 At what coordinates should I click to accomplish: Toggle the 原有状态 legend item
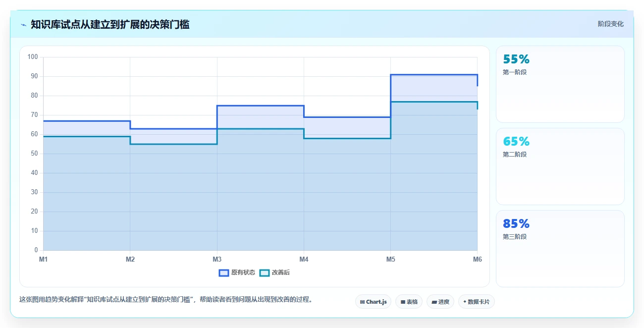[237, 273]
